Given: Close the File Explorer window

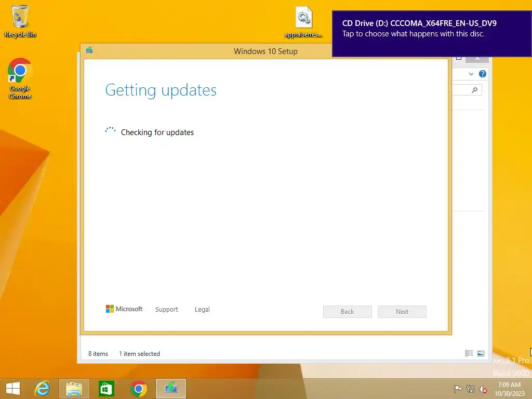Looking at the screenshot, I should pos(477,59).
